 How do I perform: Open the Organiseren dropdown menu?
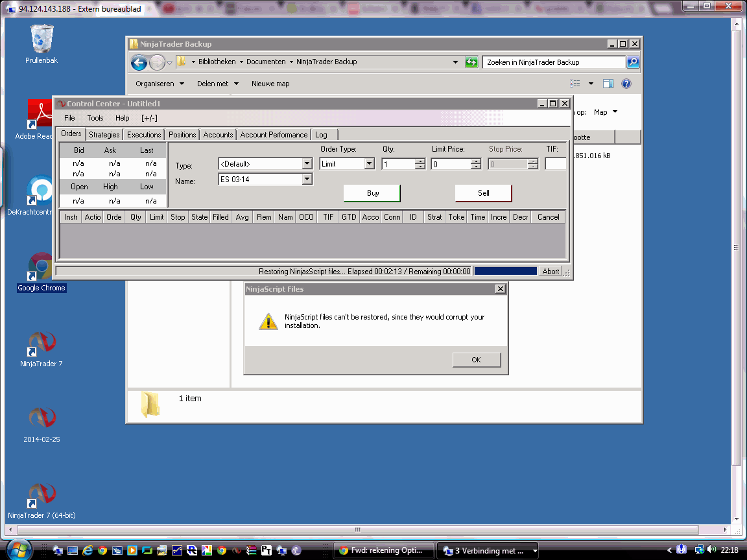[160, 84]
